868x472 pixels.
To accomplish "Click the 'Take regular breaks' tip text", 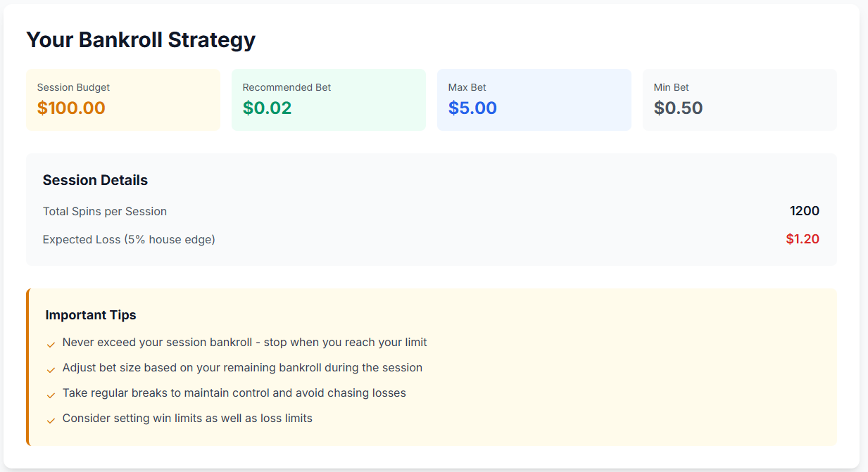I will point(234,393).
